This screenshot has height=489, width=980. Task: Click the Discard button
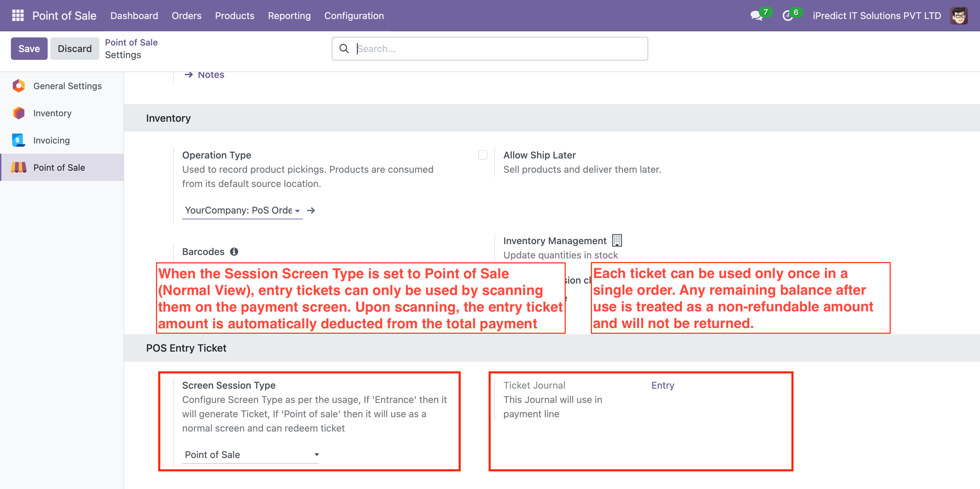[75, 49]
